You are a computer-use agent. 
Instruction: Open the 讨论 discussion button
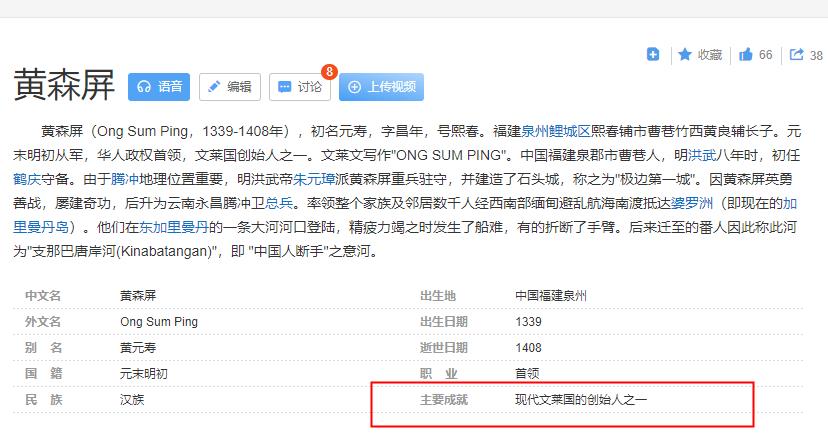tap(300, 87)
